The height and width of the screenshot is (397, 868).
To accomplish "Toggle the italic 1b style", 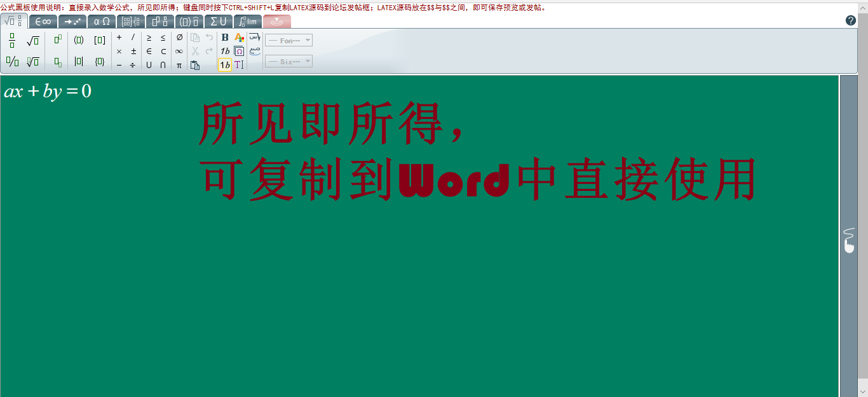I will coord(225,51).
